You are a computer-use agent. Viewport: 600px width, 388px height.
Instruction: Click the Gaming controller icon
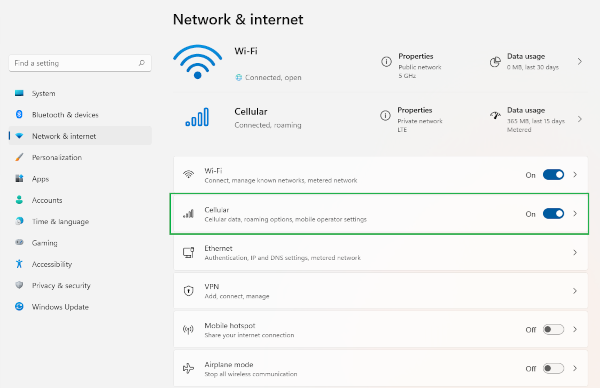[19, 242]
